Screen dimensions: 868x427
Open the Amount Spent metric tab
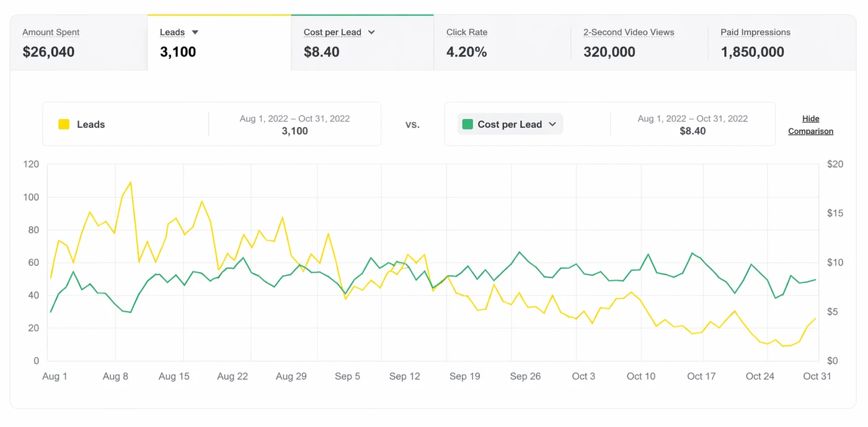coord(79,43)
